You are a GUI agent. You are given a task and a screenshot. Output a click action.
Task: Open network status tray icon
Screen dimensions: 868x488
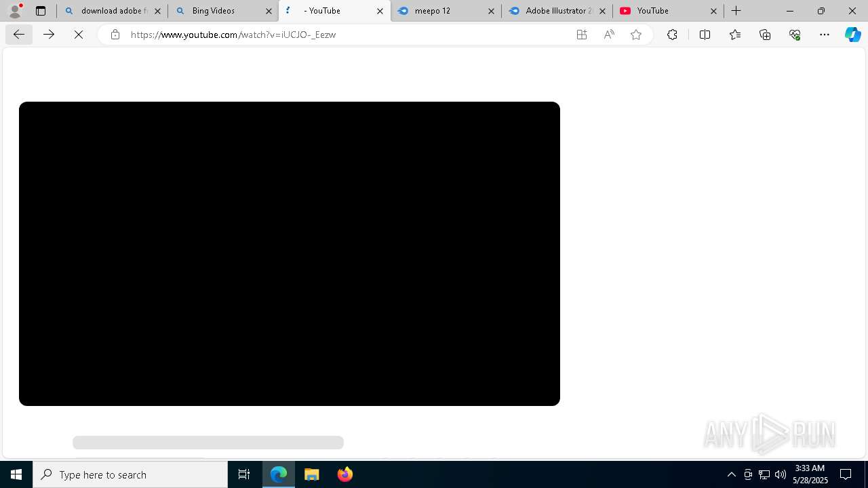pos(764,474)
